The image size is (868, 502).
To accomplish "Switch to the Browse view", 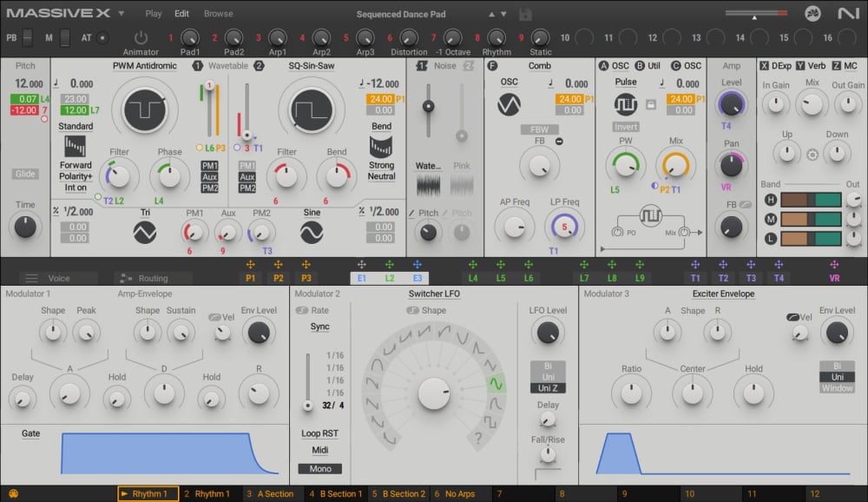I will pyautogui.click(x=218, y=13).
